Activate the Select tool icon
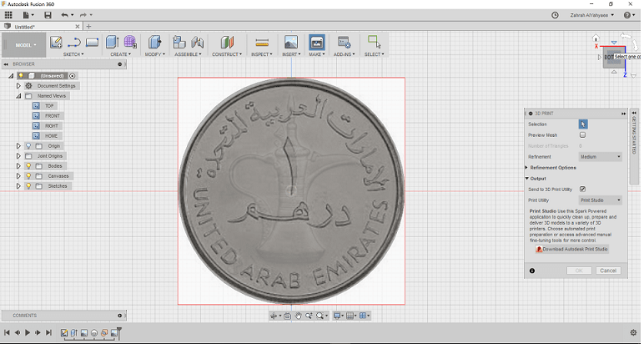The width and height of the screenshot is (644, 344). pyautogui.click(x=375, y=42)
